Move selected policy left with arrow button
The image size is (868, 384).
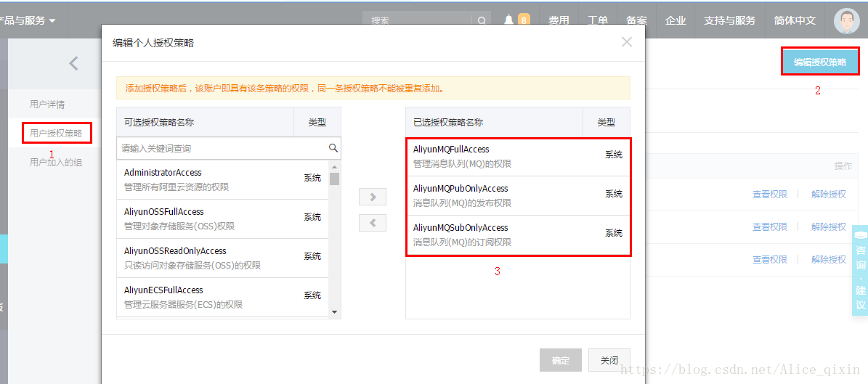373,223
